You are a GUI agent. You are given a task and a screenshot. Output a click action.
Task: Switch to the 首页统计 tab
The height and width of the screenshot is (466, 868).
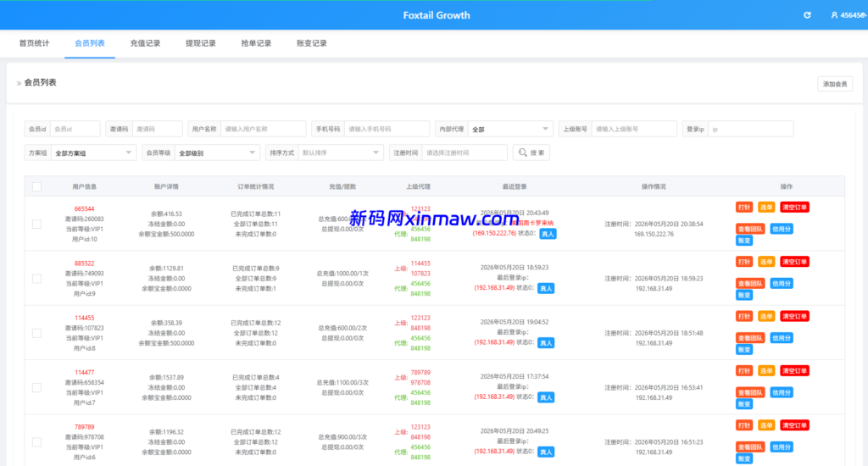34,43
